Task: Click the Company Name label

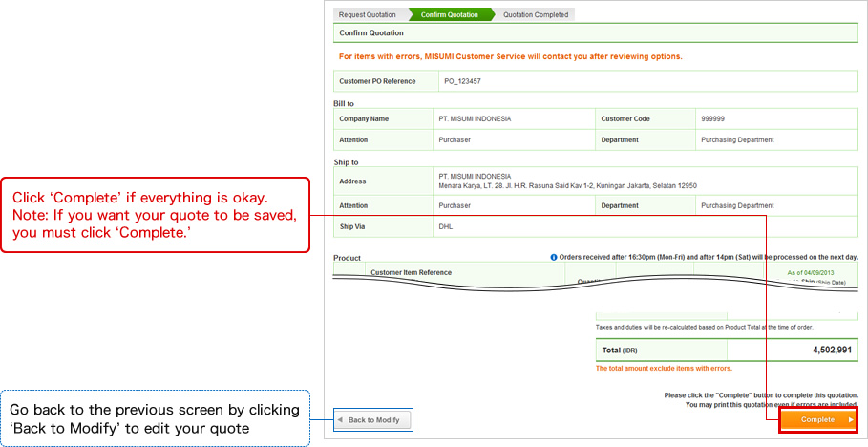Action: [364, 119]
